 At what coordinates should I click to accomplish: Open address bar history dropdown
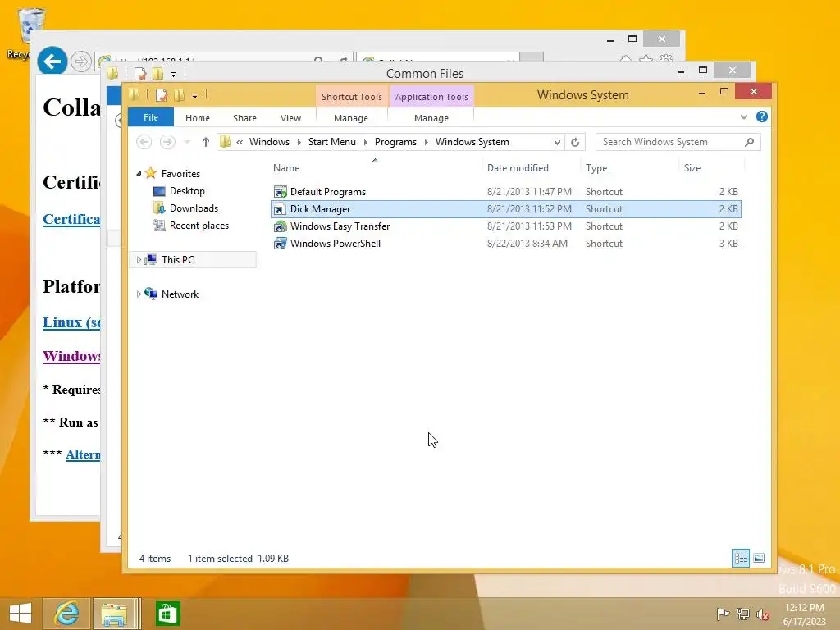click(x=557, y=142)
